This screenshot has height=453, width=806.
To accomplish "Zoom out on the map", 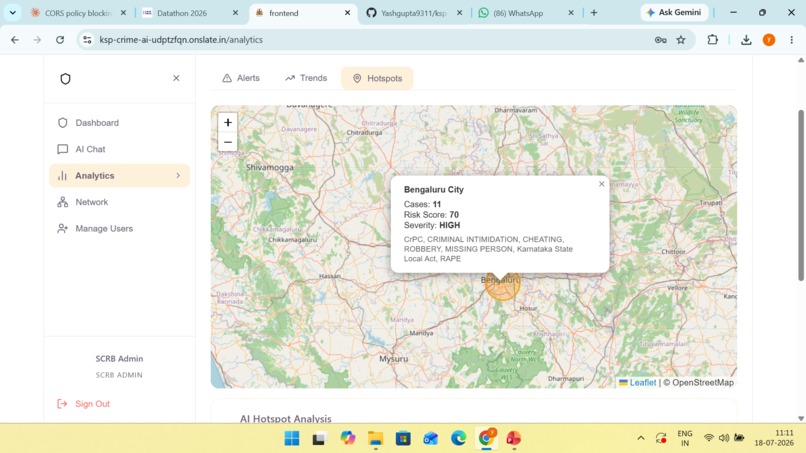I will (228, 142).
